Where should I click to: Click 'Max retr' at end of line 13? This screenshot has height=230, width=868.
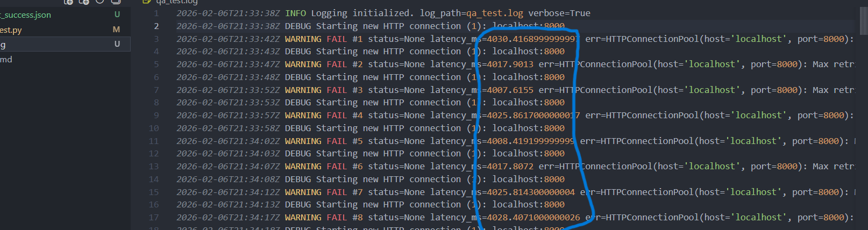tap(833, 166)
